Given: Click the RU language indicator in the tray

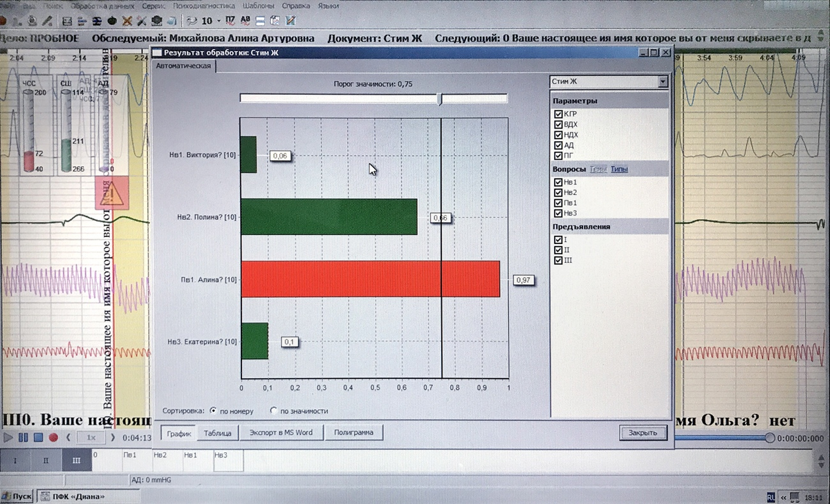Looking at the screenshot, I should click(x=771, y=496).
